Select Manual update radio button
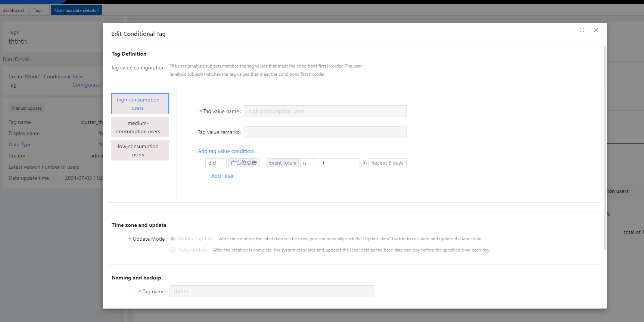This screenshot has height=322, width=644. click(172, 239)
